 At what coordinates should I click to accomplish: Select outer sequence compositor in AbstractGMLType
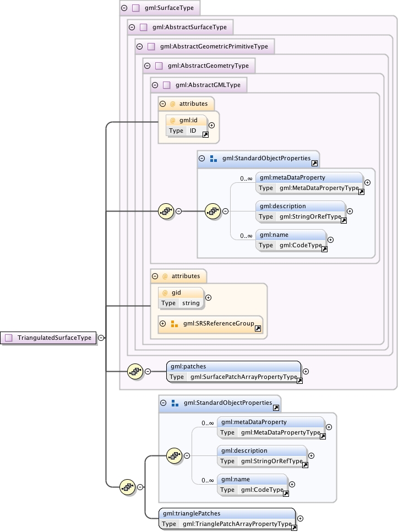[x=166, y=211]
